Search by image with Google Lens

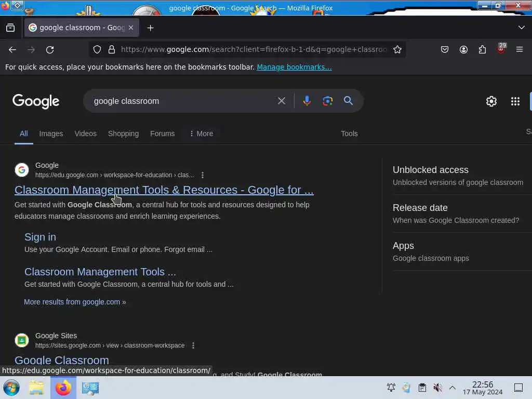pyautogui.click(x=327, y=101)
